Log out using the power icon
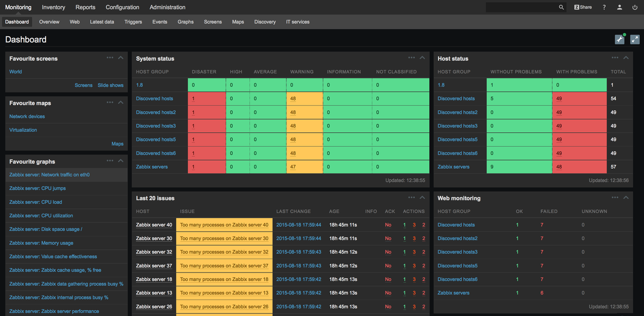Screen dimensions: 644x316 coord(634,8)
